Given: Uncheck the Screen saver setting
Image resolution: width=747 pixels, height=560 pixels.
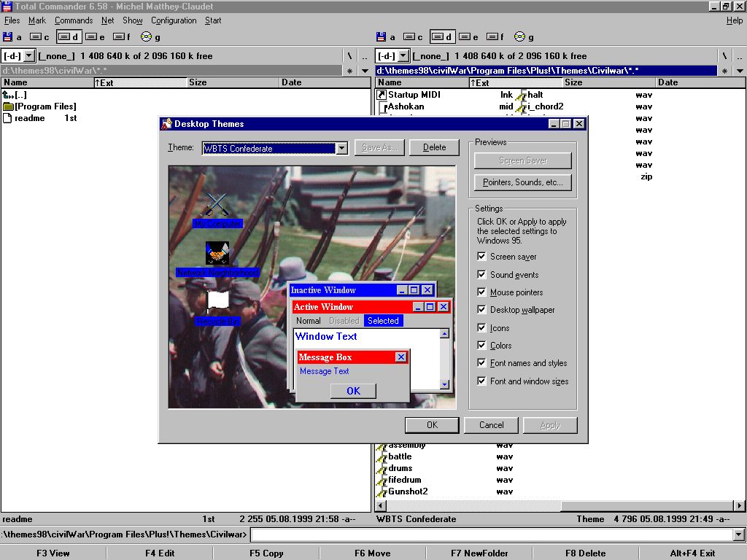Looking at the screenshot, I should (481, 257).
